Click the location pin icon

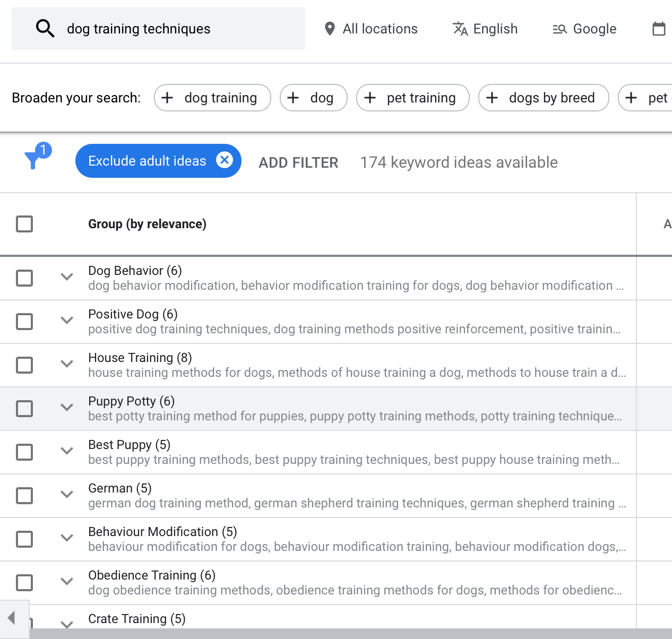pos(330,29)
